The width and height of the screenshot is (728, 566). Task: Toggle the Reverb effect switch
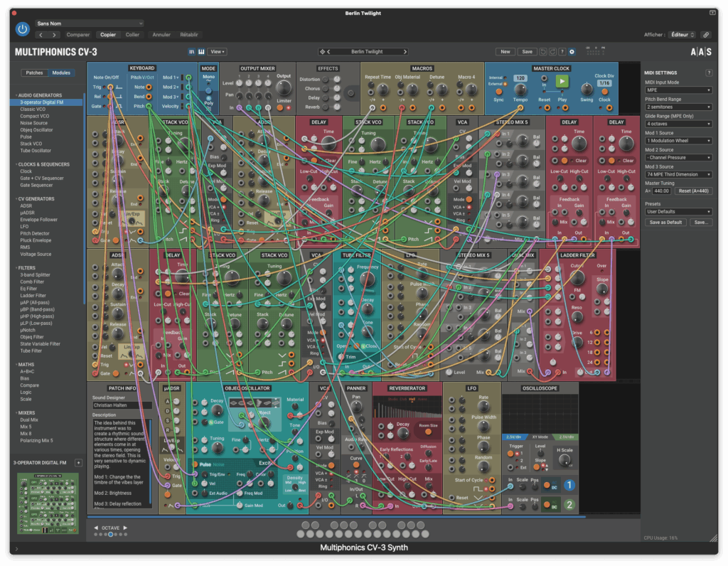(326, 107)
